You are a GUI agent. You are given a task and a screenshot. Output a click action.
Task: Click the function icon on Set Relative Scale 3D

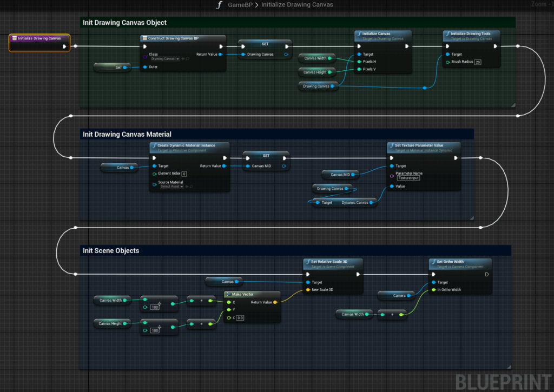tap(307, 262)
